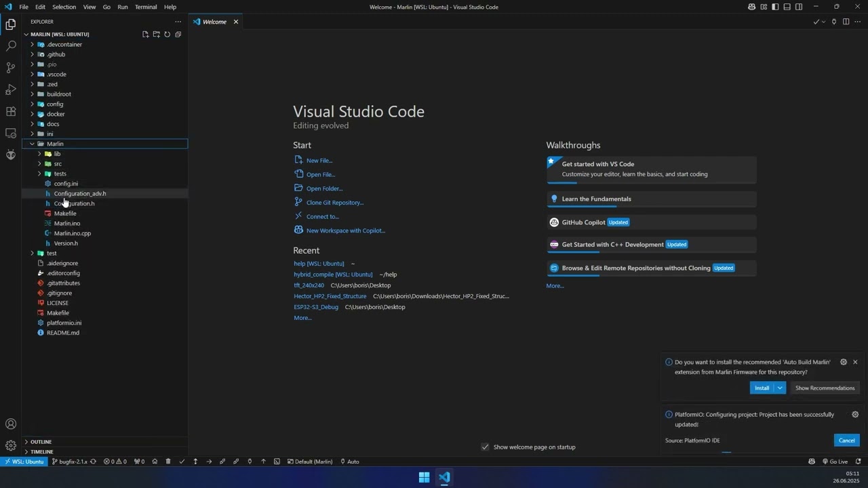
Task: Open the Windows Start menu
Action: click(424, 477)
